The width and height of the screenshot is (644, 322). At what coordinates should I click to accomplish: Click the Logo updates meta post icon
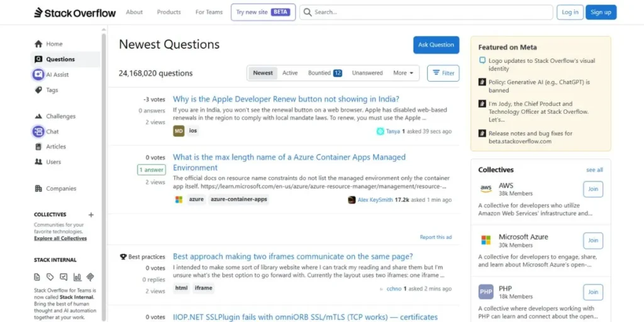[x=482, y=61]
